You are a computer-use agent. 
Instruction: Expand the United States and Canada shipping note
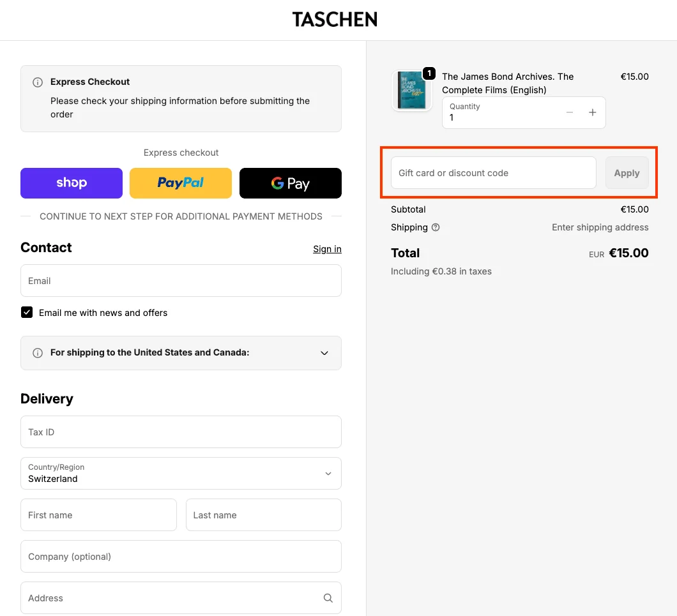[324, 352]
